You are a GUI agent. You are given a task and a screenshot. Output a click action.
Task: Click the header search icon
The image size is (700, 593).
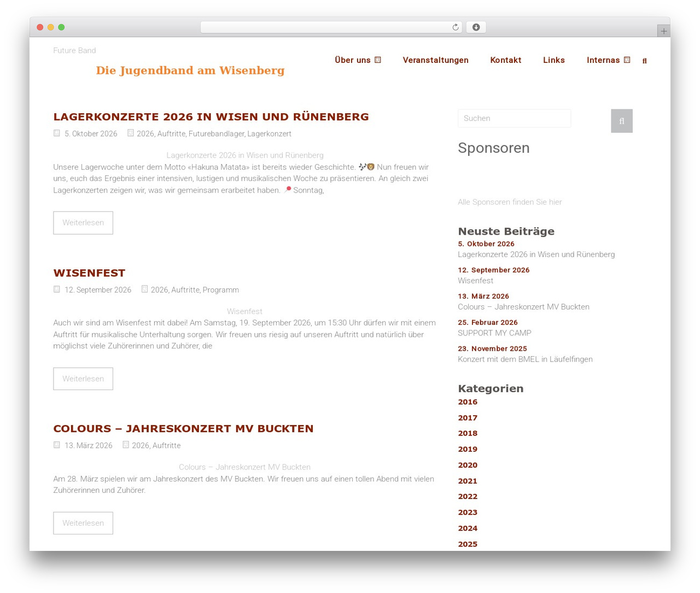pyautogui.click(x=644, y=61)
